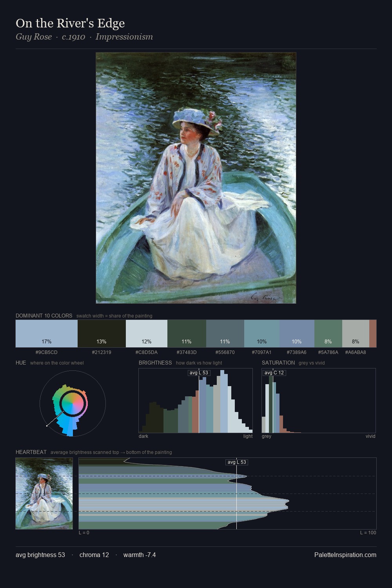Select the dark green 11% swatch
The height and width of the screenshot is (588, 392).
(187, 334)
